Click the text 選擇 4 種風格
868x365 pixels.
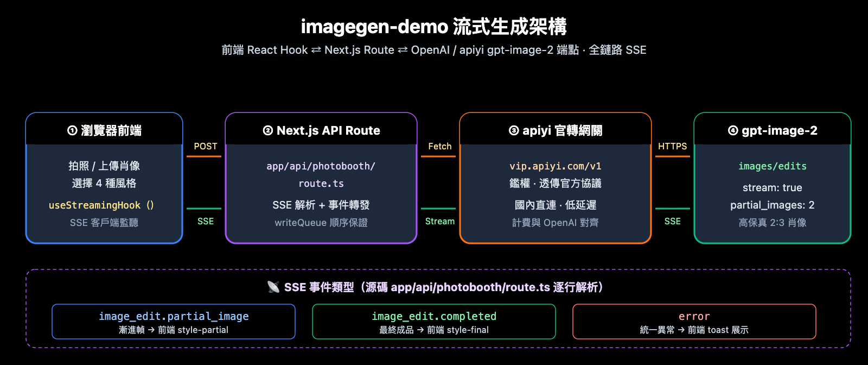[104, 183]
